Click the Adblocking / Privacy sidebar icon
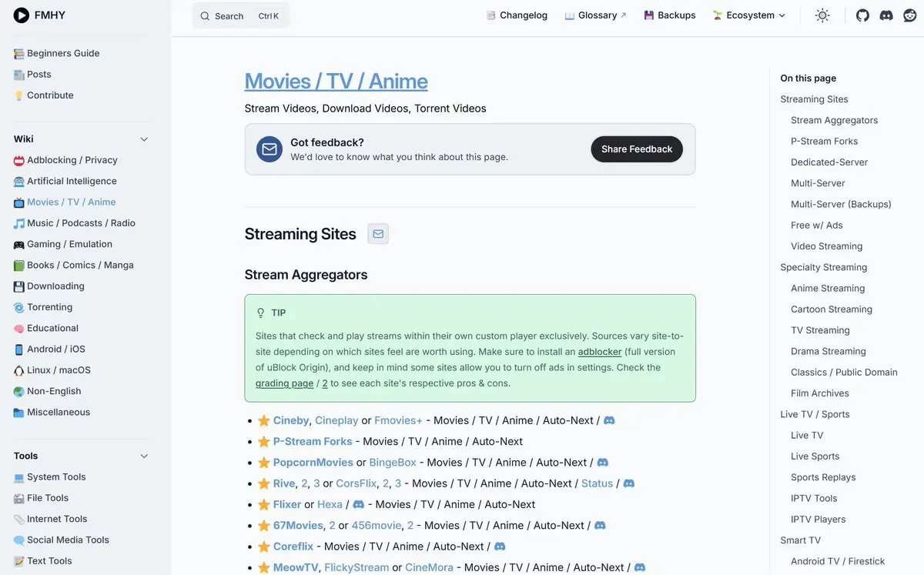Viewport: 924px width, 575px height. 19,161
